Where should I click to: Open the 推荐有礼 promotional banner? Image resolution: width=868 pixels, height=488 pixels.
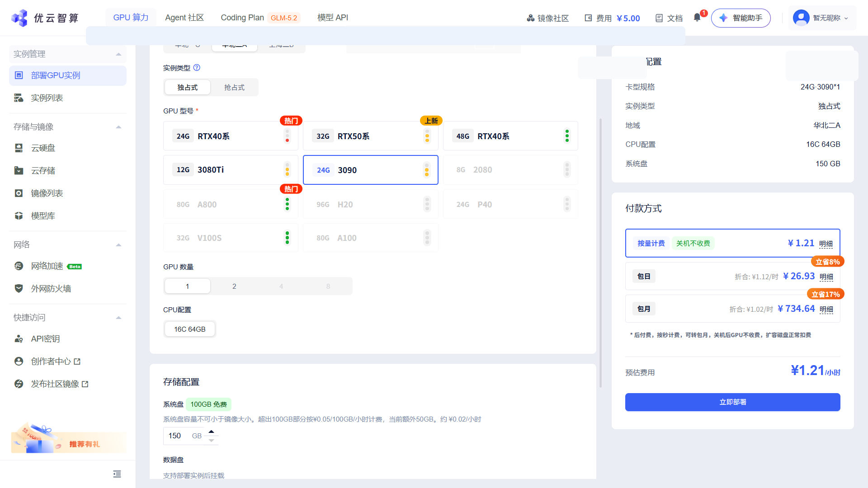(68, 438)
